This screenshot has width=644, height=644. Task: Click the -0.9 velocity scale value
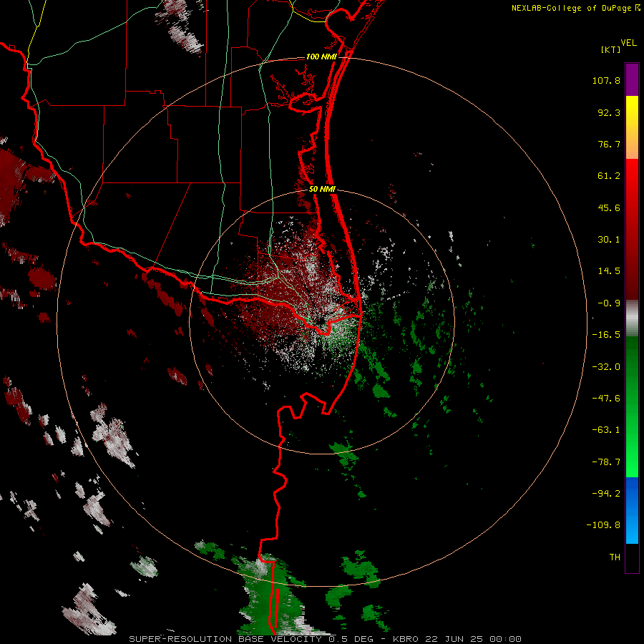tap(609, 303)
